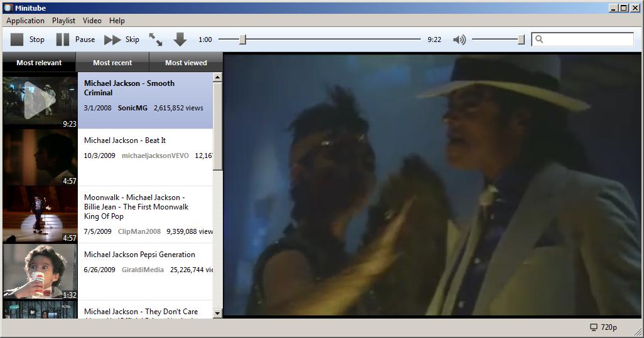644x338 pixels.
Task: Click the SonicMG uploader name
Action: tap(132, 108)
